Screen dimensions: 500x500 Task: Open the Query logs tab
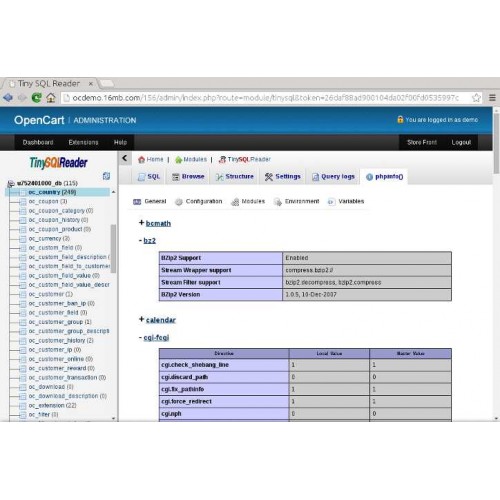pos(333,177)
